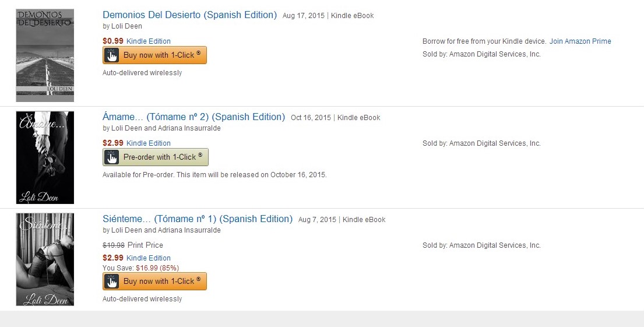Click 1-Click hand icon for Demonios Del Desierto

pyautogui.click(x=112, y=55)
